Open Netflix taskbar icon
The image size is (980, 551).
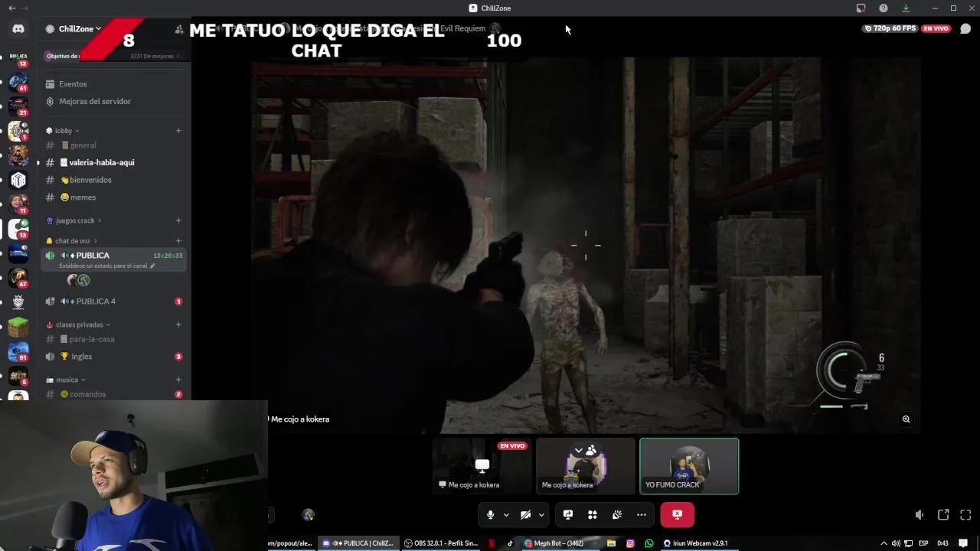[492, 543]
